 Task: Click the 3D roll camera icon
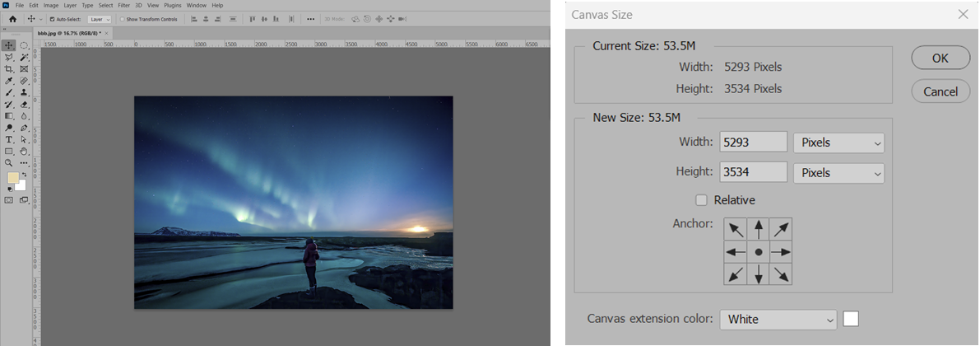click(x=367, y=19)
